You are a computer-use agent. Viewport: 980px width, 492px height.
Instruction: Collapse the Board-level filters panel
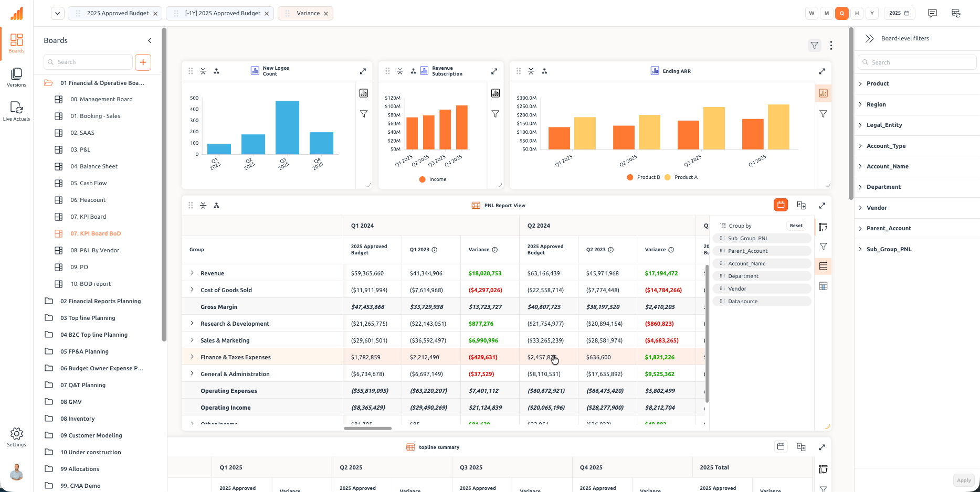pyautogui.click(x=869, y=38)
